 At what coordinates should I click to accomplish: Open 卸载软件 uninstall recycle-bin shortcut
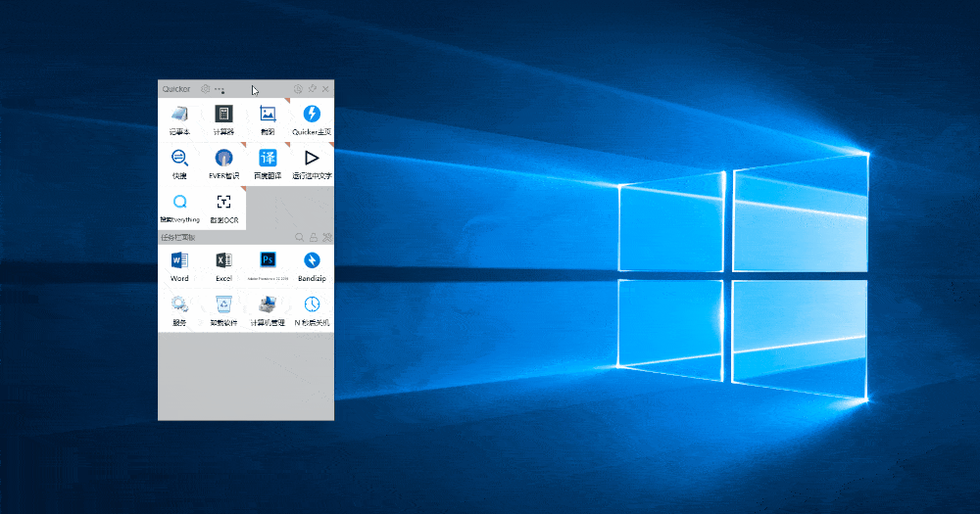pyautogui.click(x=223, y=310)
